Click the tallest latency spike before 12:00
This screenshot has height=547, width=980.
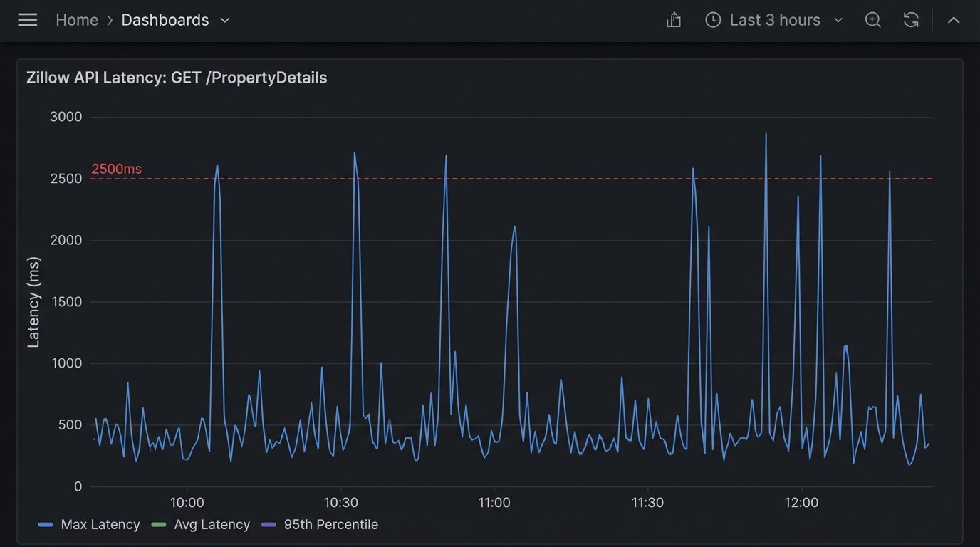(x=766, y=135)
